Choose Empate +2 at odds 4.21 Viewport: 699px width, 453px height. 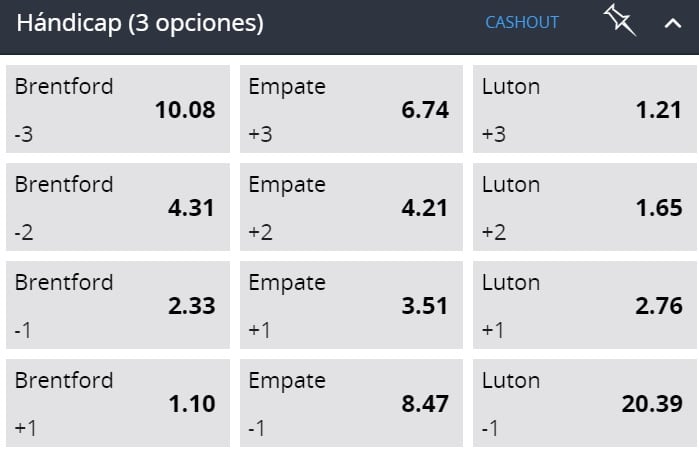tap(351, 207)
